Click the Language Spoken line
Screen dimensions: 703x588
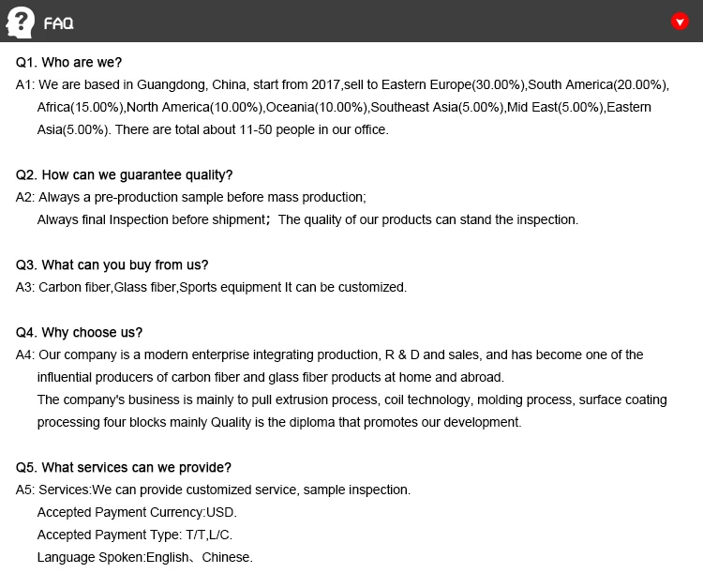(x=144, y=558)
